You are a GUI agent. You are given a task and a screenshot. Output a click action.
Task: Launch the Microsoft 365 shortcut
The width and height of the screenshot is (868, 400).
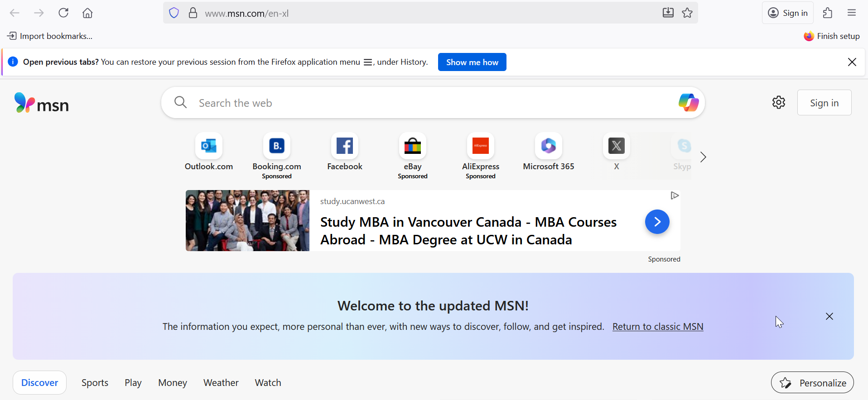coord(548,146)
